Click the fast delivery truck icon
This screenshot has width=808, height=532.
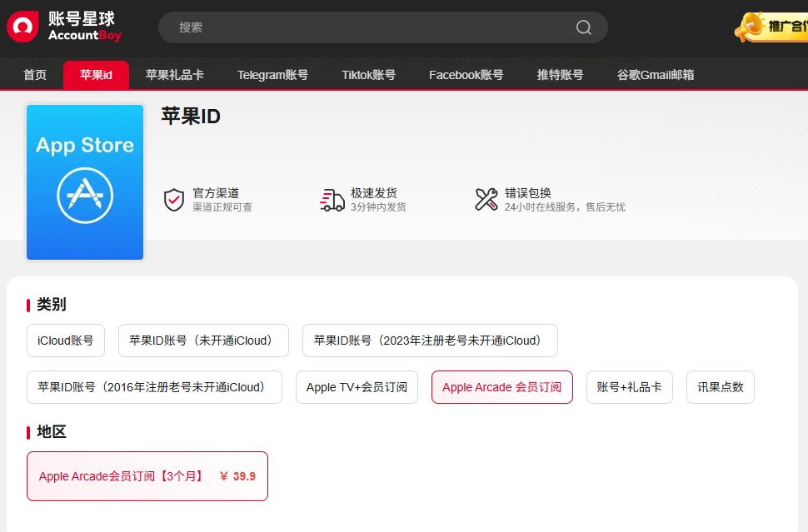tap(332, 200)
